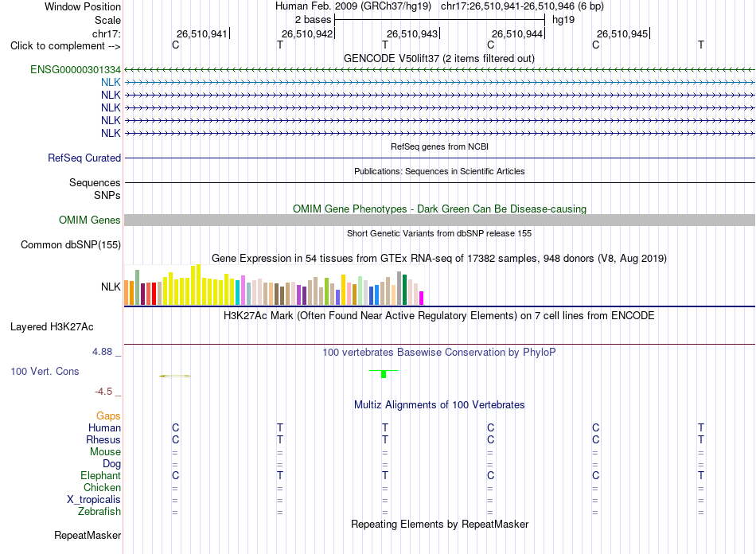Screen dimensions: 756x554
Task: Click the Zebrafish alignment row label
Action: tap(99, 511)
